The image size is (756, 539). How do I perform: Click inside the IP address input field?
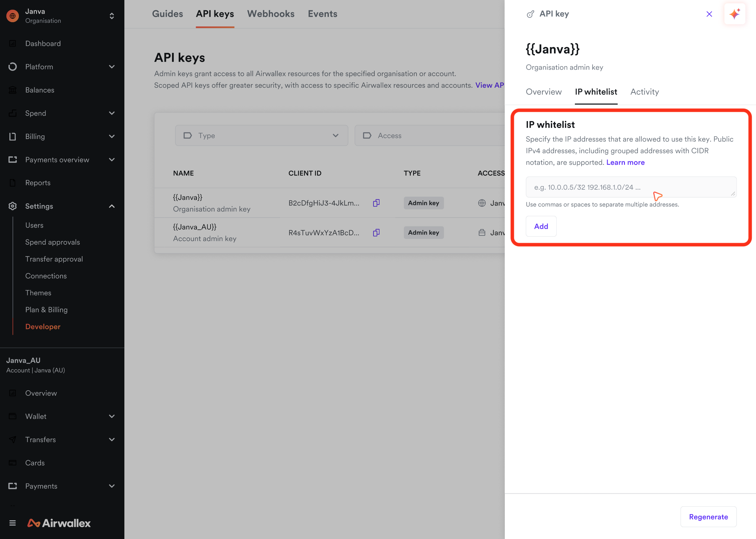point(630,187)
